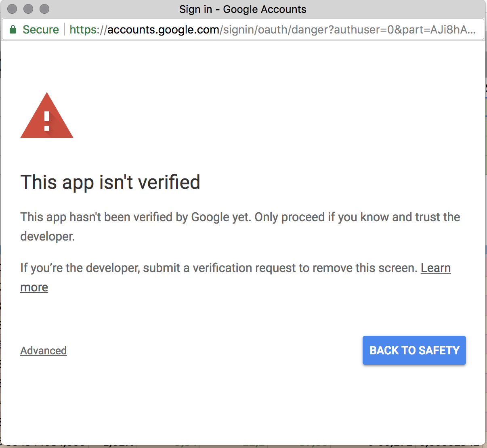Click the "Sign in - Google Accounts" title
The image size is (487, 448).
point(243,9)
